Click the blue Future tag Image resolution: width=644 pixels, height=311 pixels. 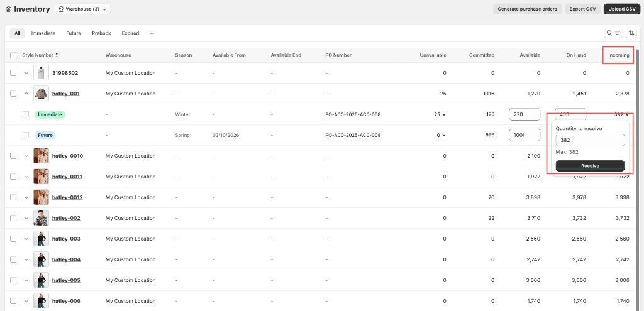(45, 135)
